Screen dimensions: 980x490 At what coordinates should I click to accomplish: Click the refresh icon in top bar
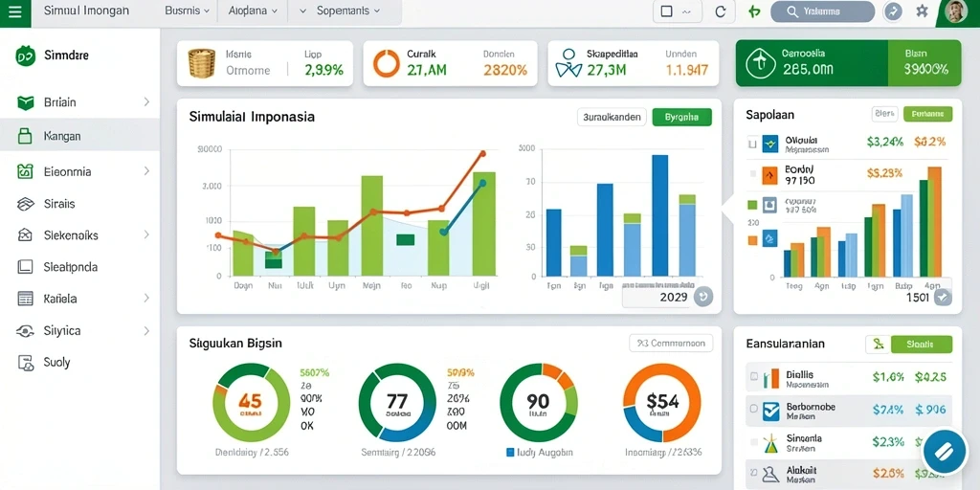coord(720,11)
